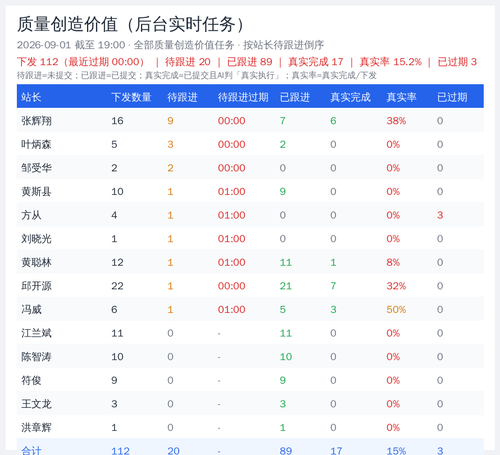The image size is (500, 455).
Task: Select the name 叶炳森
Action: [36, 144]
